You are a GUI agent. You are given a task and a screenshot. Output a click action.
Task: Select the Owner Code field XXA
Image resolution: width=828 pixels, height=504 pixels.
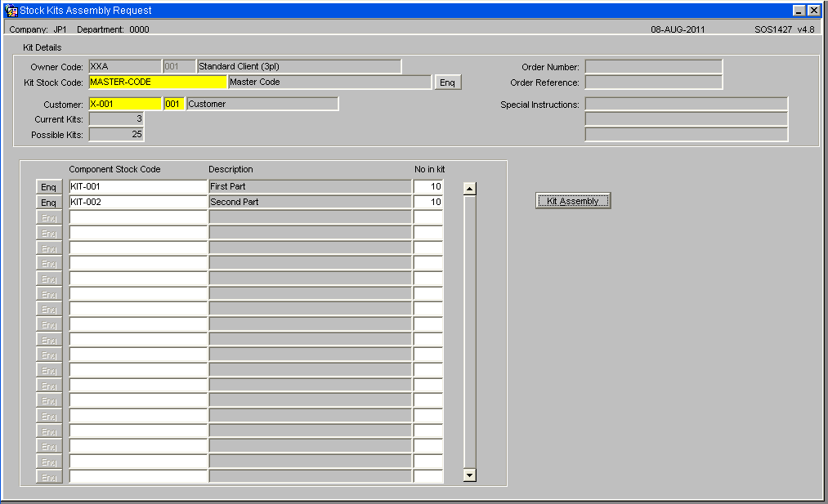[x=125, y=66]
